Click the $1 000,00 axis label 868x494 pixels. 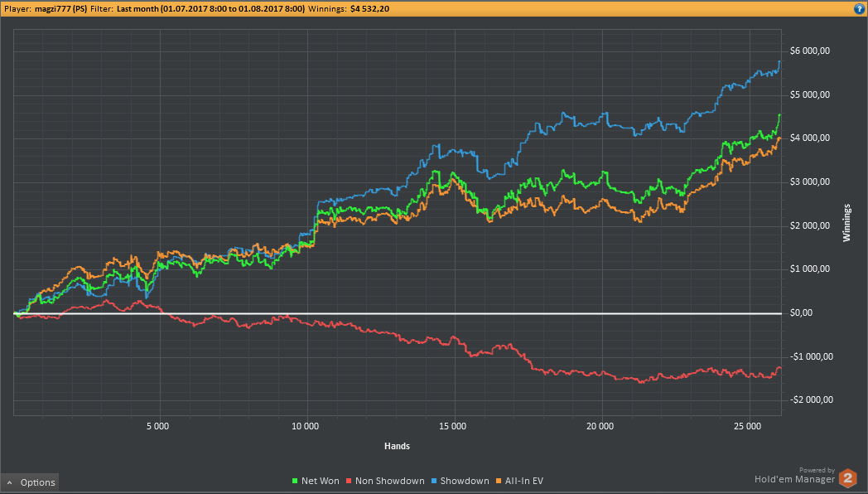click(810, 269)
